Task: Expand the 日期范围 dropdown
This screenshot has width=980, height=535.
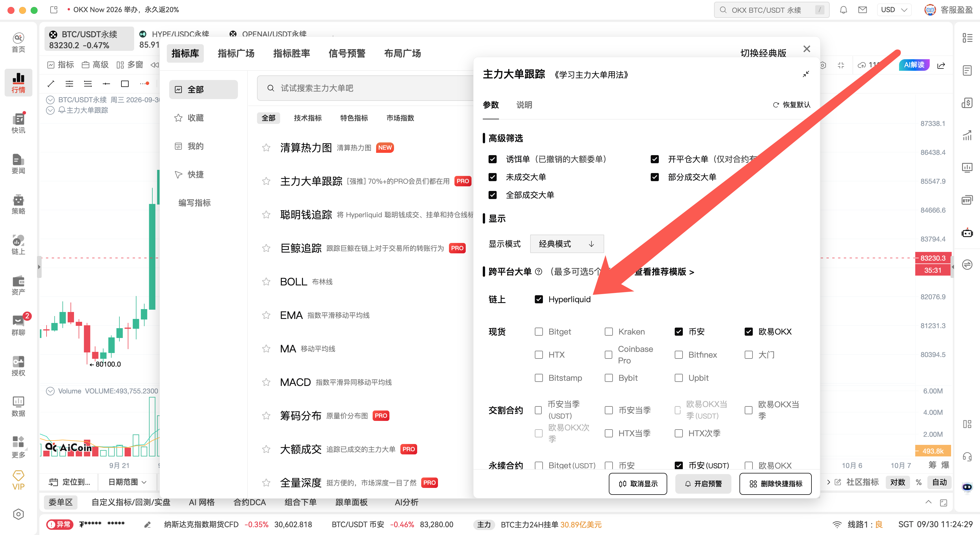Action: point(127,482)
